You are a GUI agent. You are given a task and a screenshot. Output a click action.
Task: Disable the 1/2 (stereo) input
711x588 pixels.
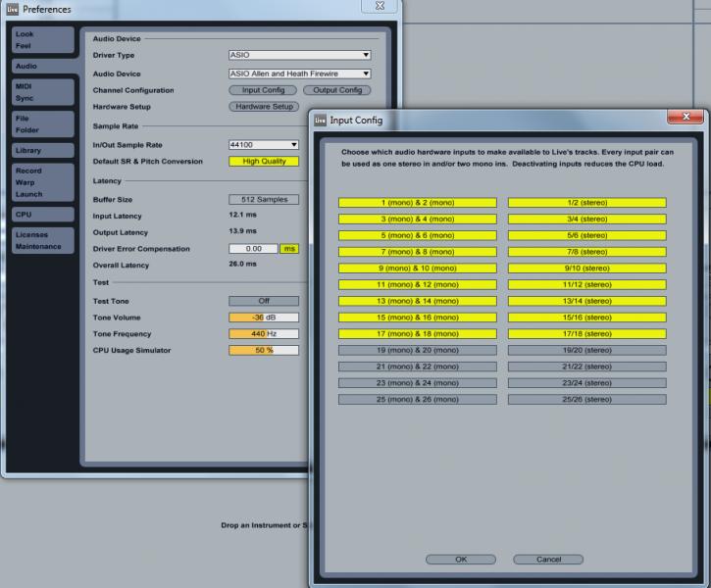click(587, 203)
